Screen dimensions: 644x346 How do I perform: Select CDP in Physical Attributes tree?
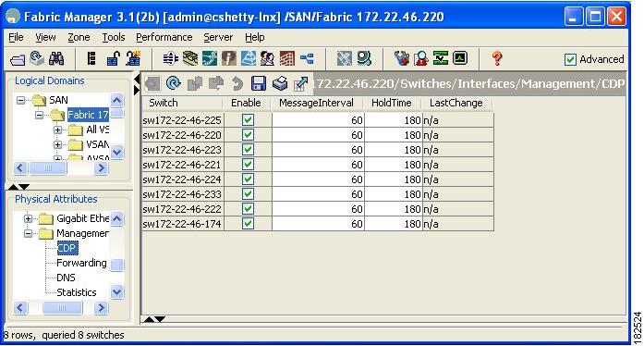tap(67, 248)
